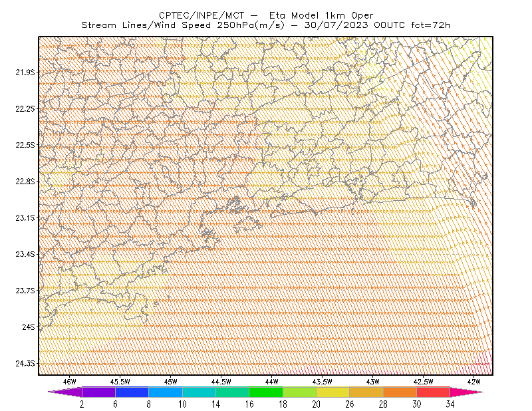Click the red legend swatch

[x=434, y=392]
